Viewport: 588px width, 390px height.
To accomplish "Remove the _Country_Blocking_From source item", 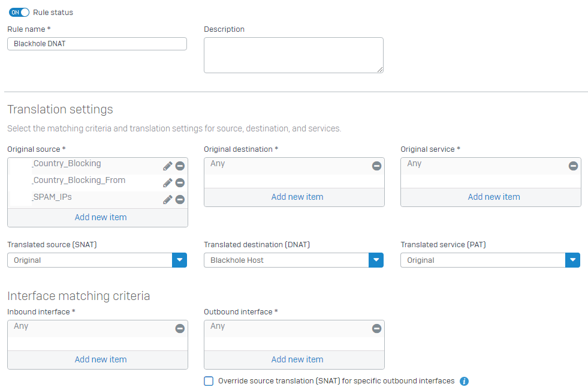I will (x=180, y=183).
